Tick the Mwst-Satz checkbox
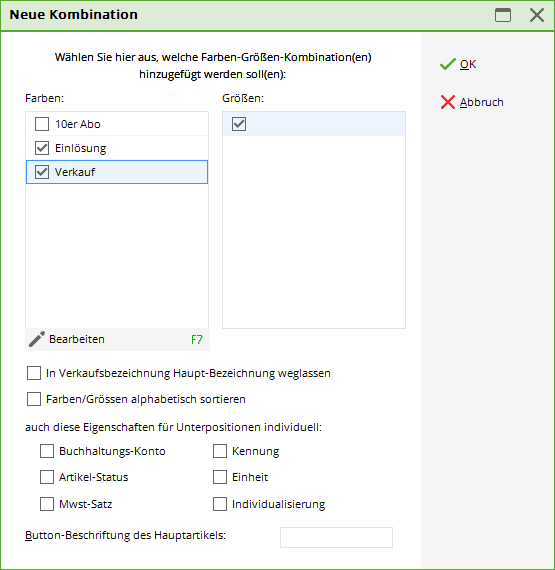 [x=47, y=504]
